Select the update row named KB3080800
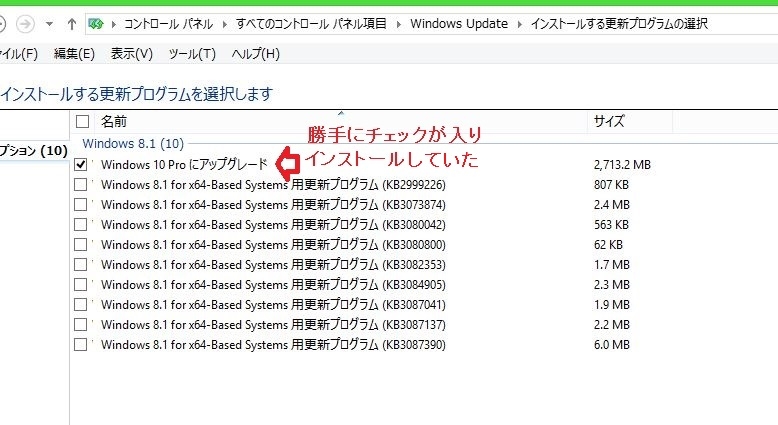 (273, 244)
